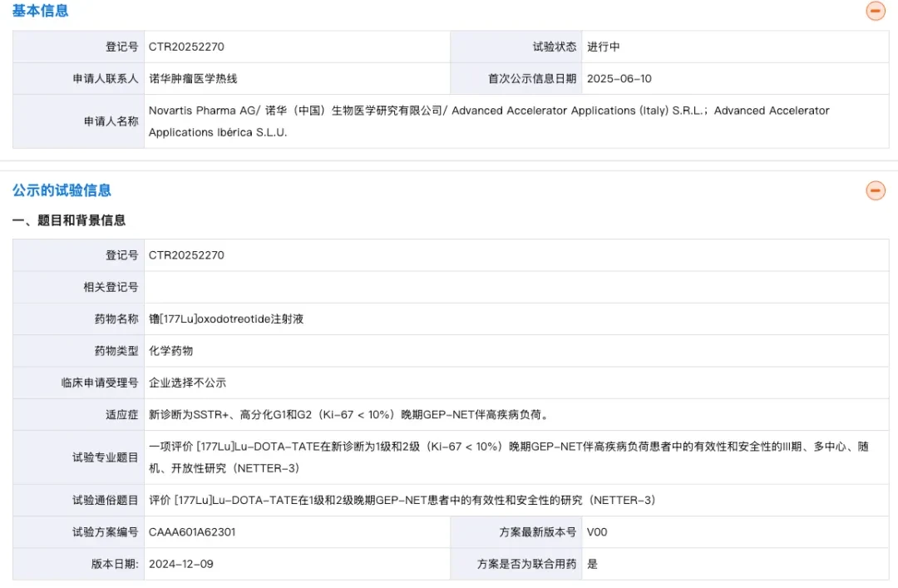
Task: Collapse the 基本信息 section
Action: point(875,10)
